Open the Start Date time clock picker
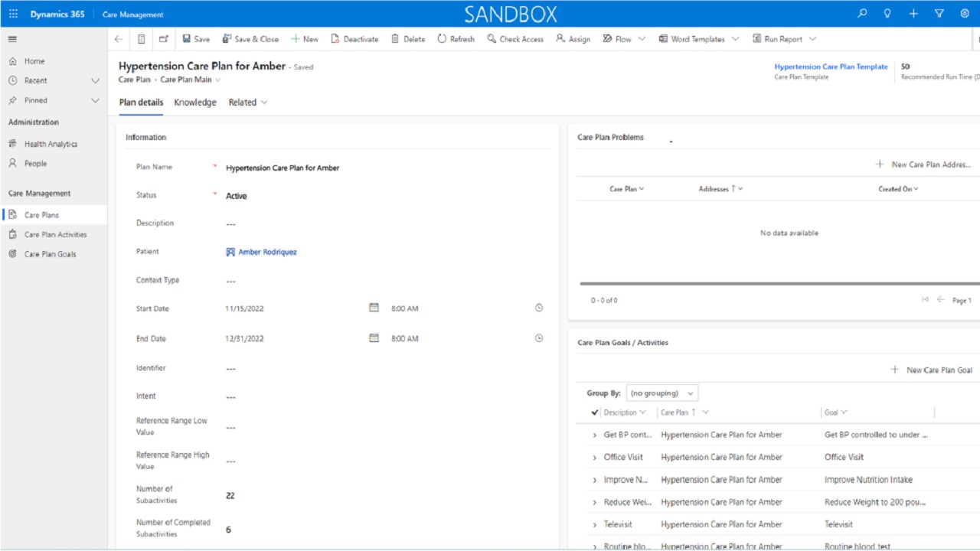The height and width of the screenshot is (551, 980). 538,308
